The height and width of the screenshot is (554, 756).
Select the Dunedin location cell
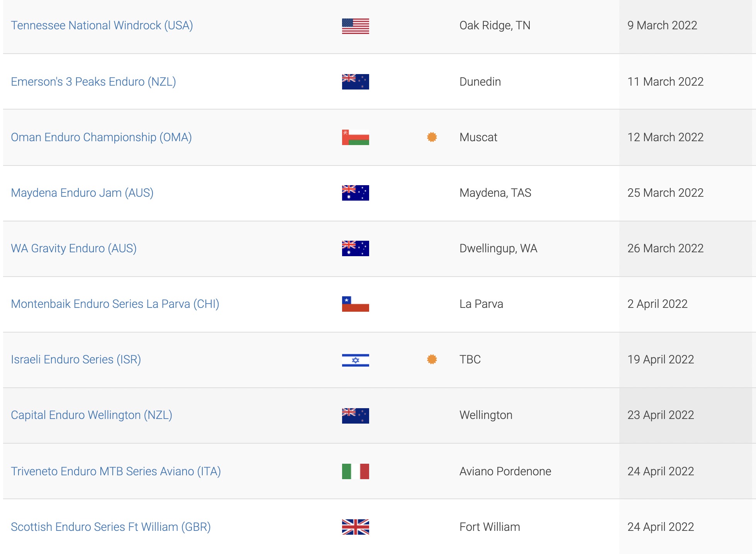[x=480, y=81]
